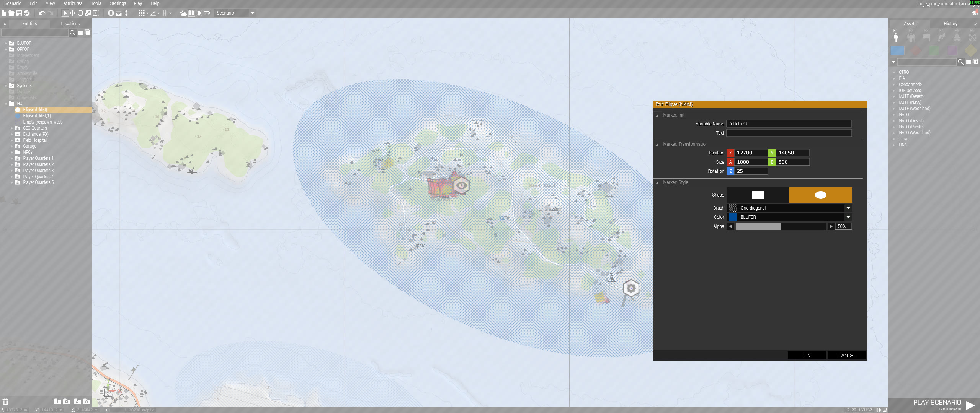The image size is (980, 413).
Task: Toggle the map view globe icon
Action: coord(111,13)
